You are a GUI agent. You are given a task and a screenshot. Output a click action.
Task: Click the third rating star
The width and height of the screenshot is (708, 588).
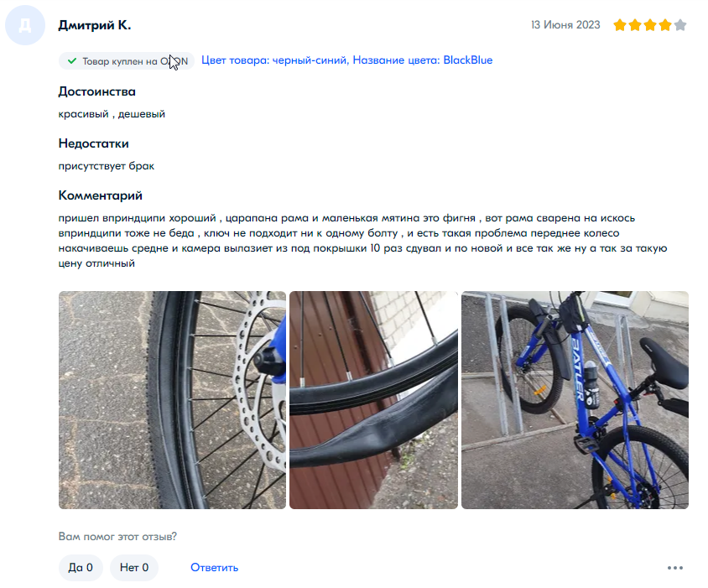click(x=650, y=25)
